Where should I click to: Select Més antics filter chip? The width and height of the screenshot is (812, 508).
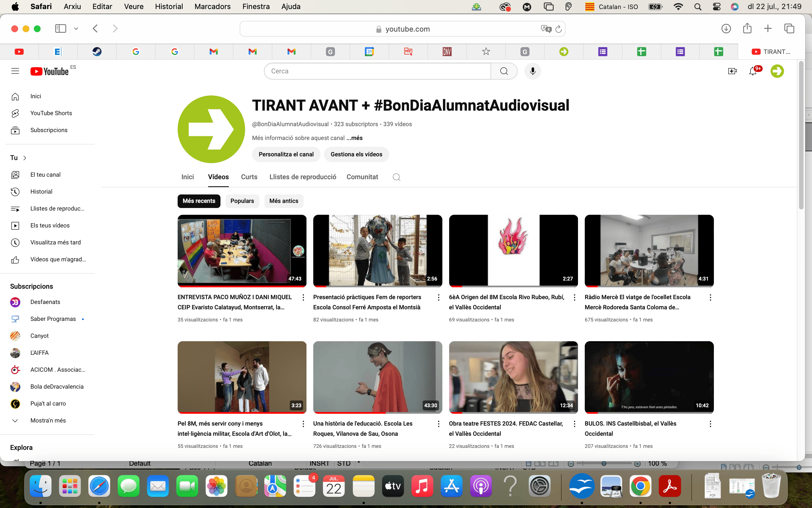tap(284, 201)
